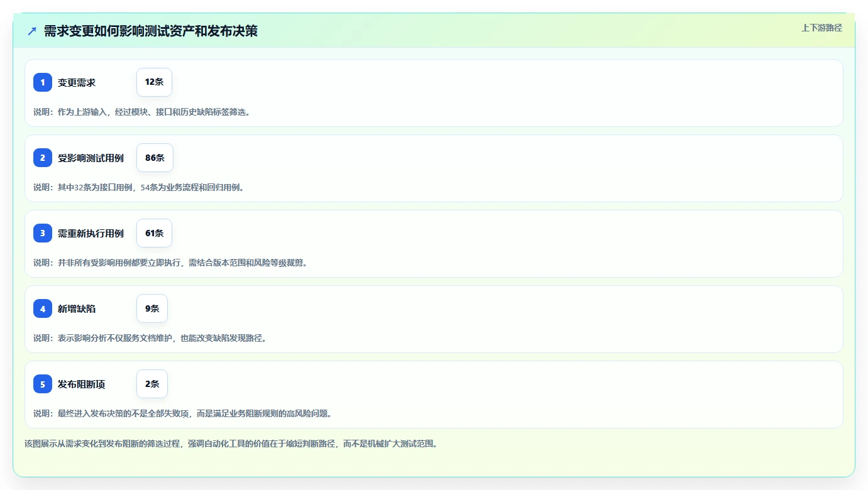Screen dimensions: 868x490
Task: Click step number 4 badge
Action: [x=43, y=308]
